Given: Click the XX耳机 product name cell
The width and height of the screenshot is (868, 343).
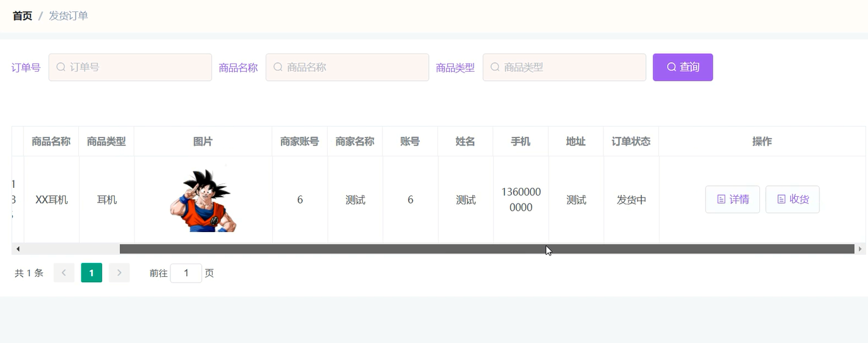Looking at the screenshot, I should [52, 200].
